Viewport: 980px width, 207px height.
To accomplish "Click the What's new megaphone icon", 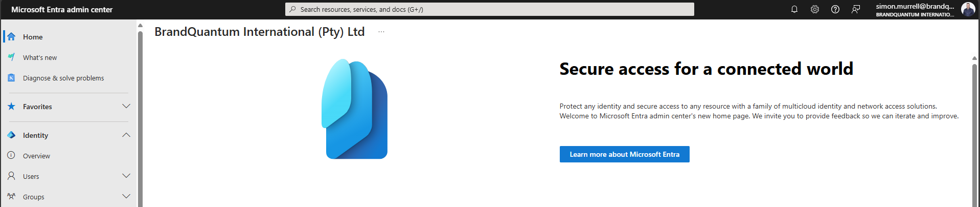I will 11,57.
